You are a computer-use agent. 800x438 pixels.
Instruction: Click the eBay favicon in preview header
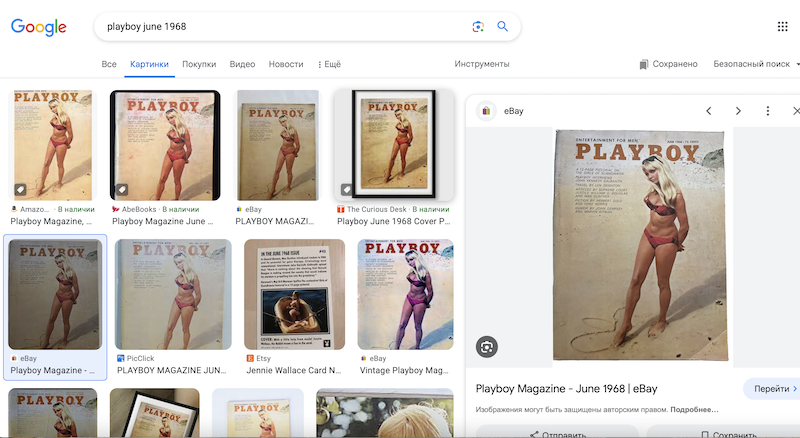(486, 111)
